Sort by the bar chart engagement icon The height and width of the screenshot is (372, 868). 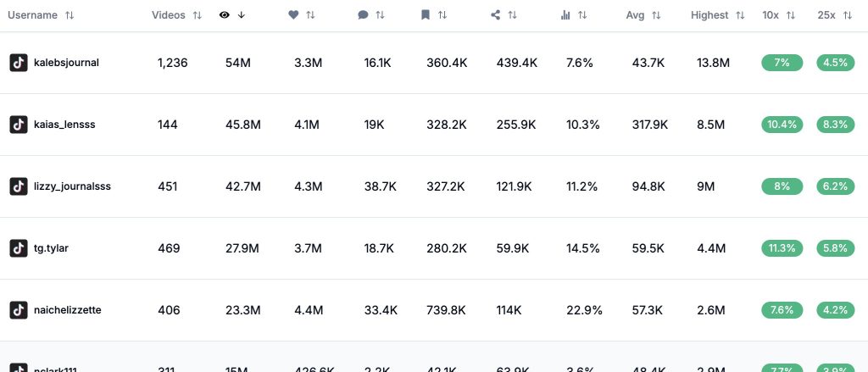coord(565,15)
